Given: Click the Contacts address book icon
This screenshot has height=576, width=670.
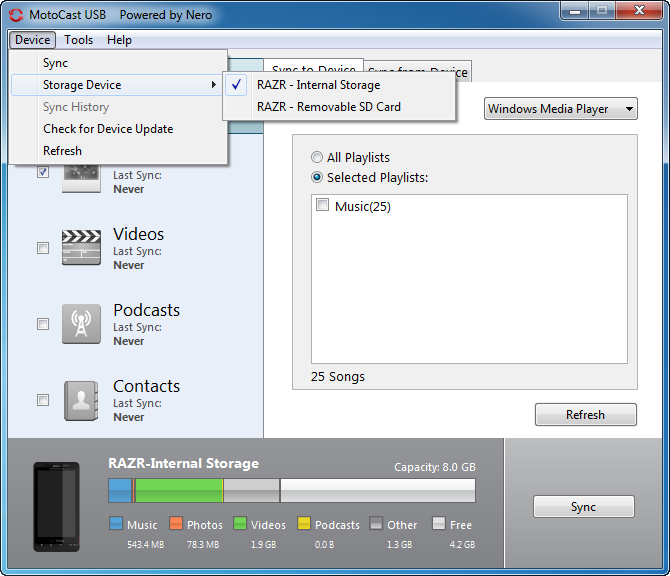Looking at the screenshot, I should (x=81, y=400).
